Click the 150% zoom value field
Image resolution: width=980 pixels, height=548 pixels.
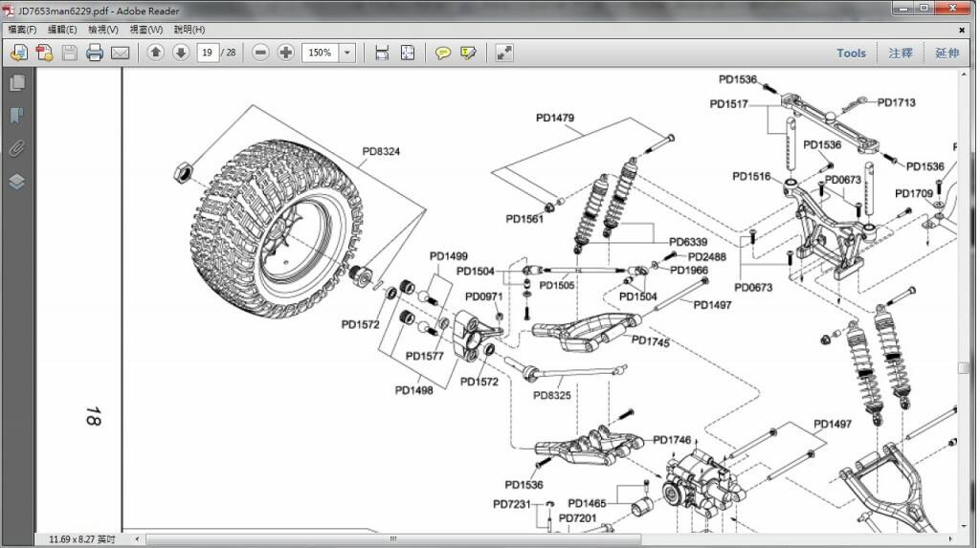pos(320,54)
